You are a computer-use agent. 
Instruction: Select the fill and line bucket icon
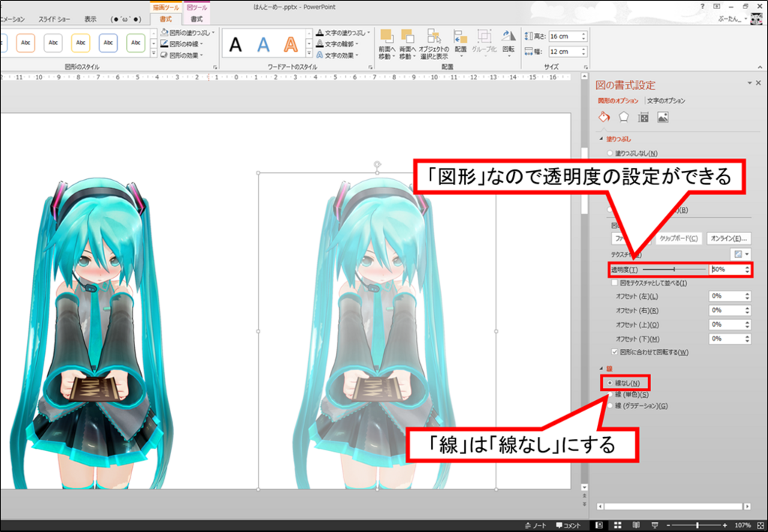[604, 117]
